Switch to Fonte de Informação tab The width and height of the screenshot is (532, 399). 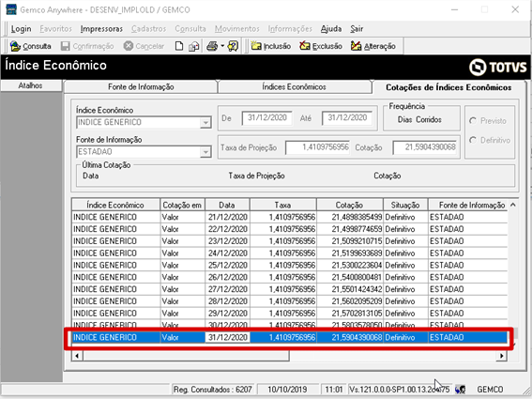click(x=141, y=87)
